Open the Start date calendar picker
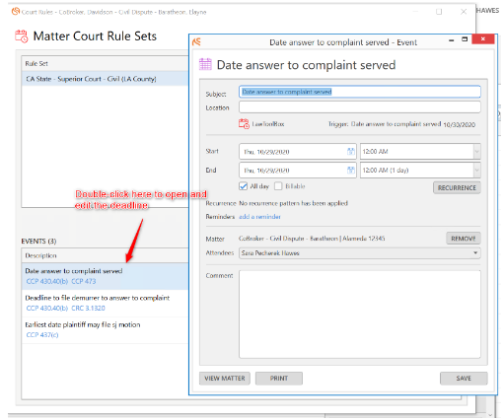Viewport: 504px width, 420px height. tap(350, 152)
